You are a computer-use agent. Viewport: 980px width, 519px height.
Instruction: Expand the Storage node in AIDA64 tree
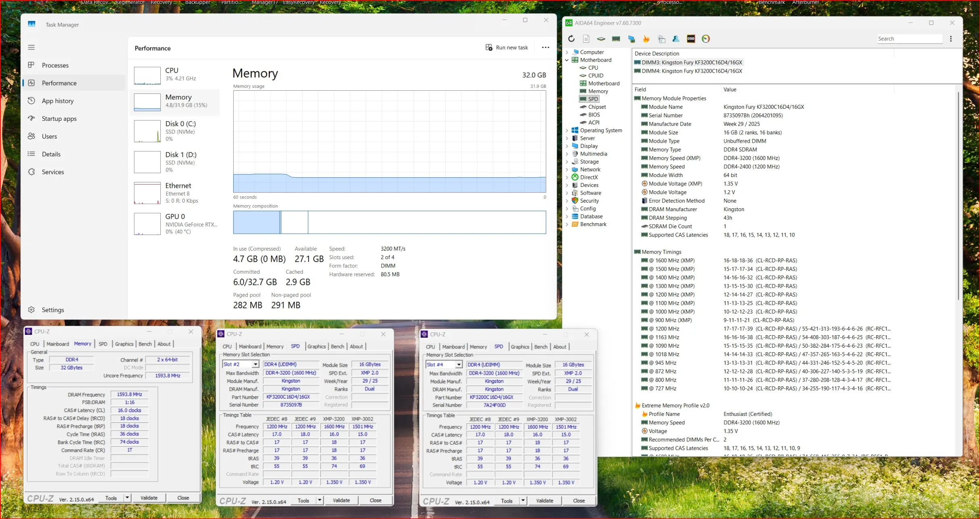(567, 162)
